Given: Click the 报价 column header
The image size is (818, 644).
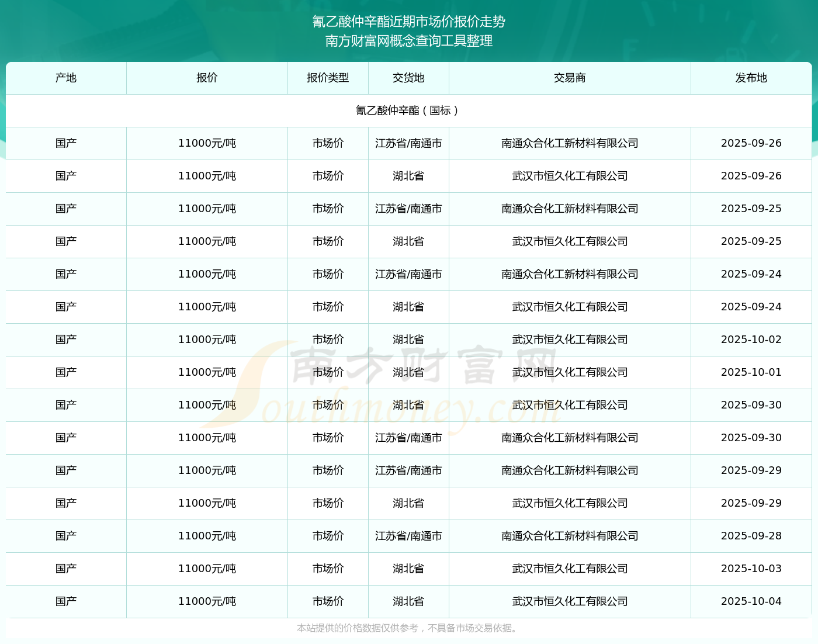Looking at the screenshot, I should pos(207,78).
